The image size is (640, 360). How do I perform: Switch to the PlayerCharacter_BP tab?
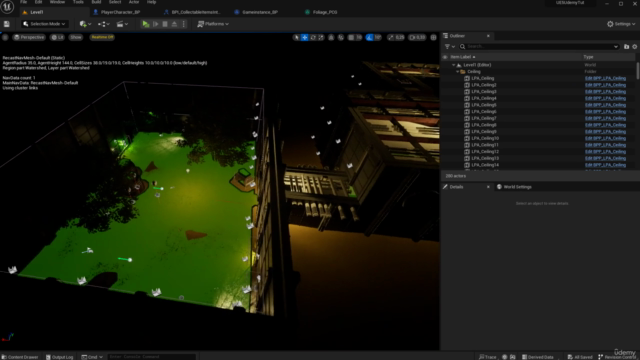120,12
